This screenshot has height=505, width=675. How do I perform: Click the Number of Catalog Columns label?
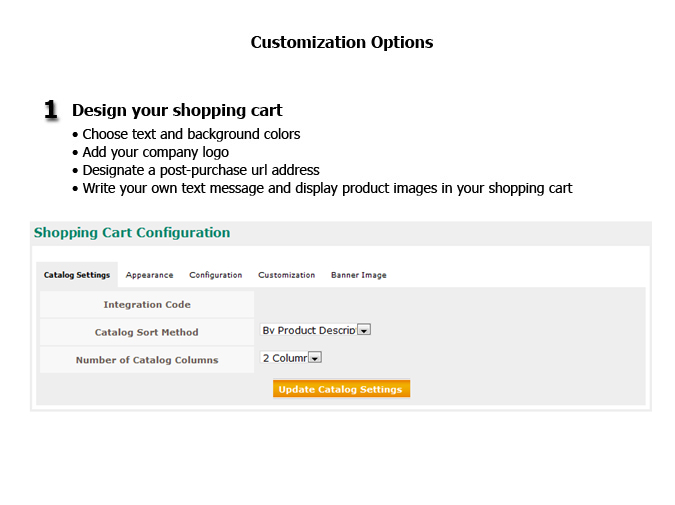click(x=147, y=360)
